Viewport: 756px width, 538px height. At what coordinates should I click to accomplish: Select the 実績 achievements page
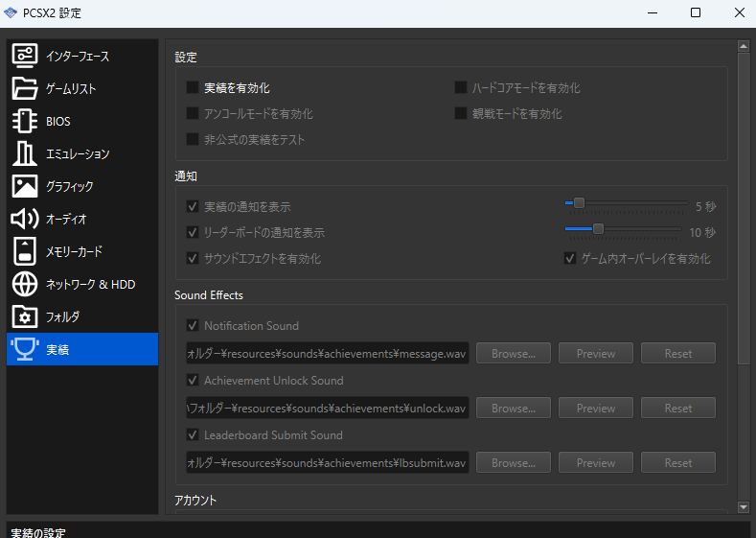coord(57,349)
